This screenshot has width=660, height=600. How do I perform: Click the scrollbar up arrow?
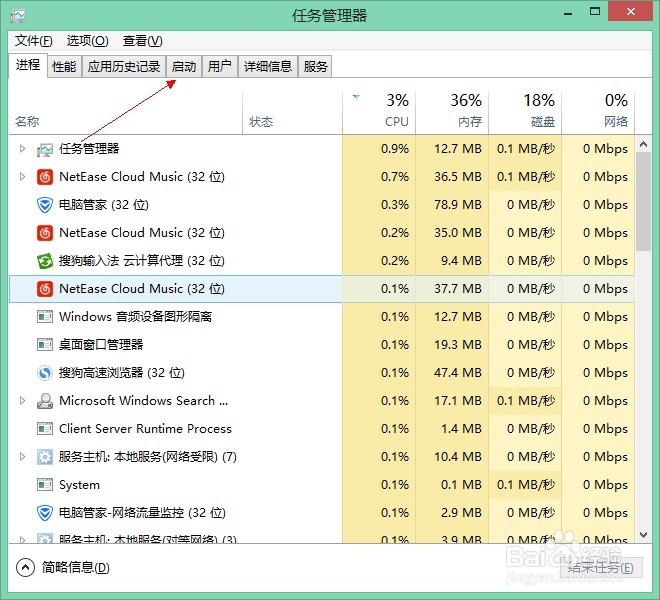pyautogui.click(x=643, y=144)
